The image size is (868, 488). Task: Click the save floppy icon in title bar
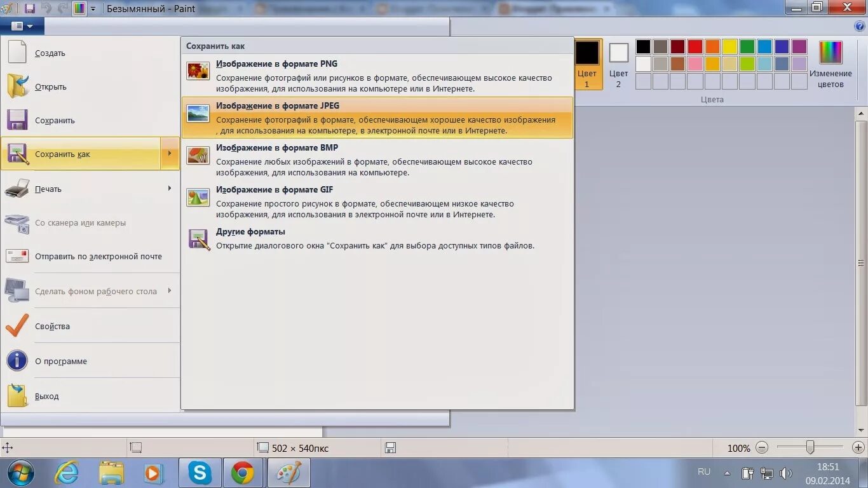[x=29, y=9]
